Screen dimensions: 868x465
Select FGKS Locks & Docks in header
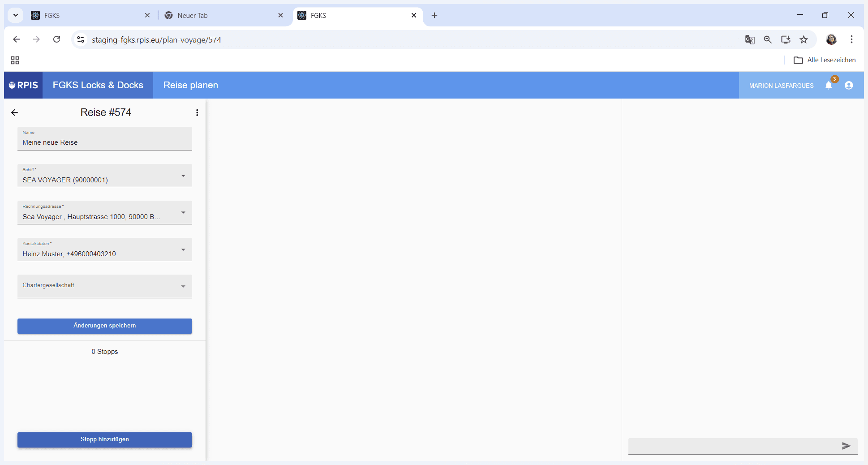98,85
